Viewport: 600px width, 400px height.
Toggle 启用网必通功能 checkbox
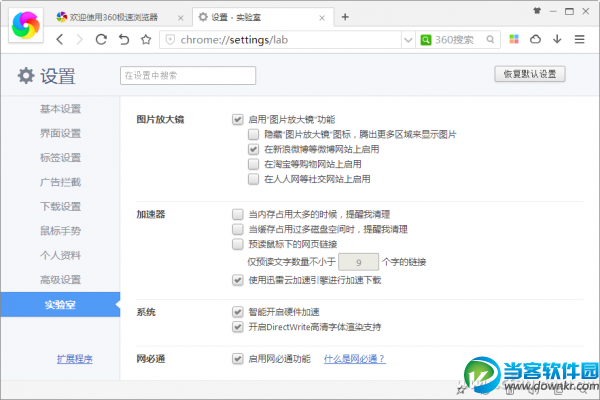(238, 359)
